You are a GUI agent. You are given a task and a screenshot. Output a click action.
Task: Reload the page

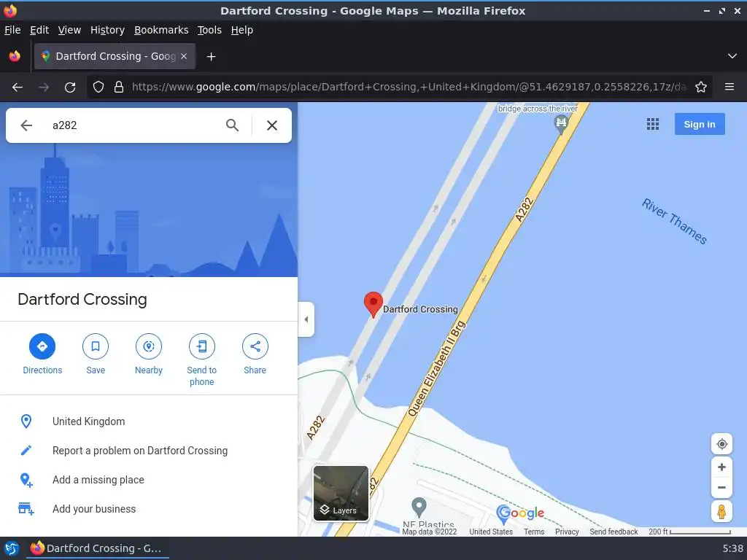[70, 87]
